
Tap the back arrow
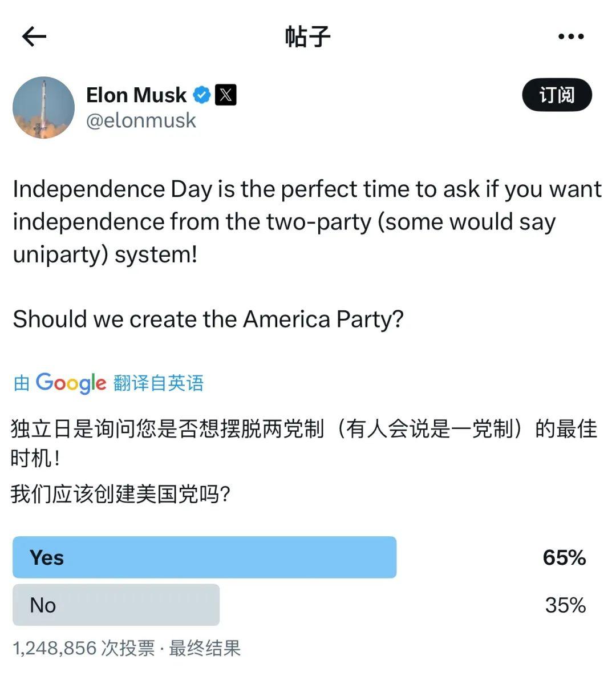(34, 37)
